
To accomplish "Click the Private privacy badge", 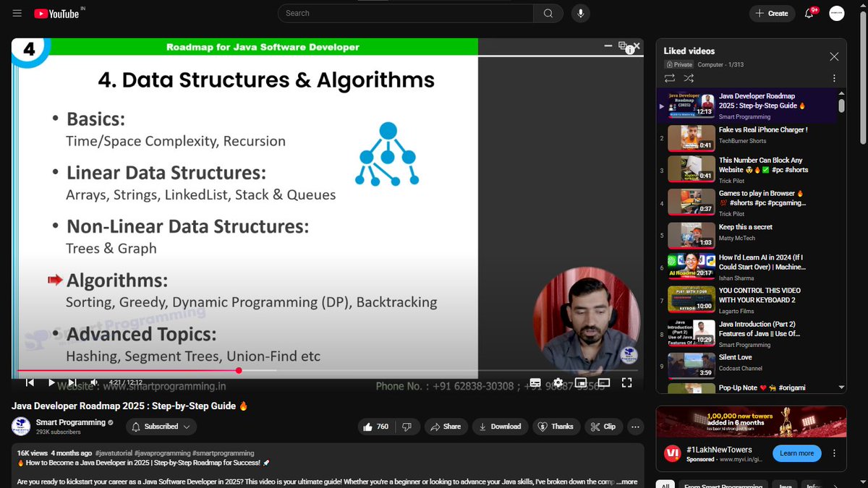I will 678,64.
